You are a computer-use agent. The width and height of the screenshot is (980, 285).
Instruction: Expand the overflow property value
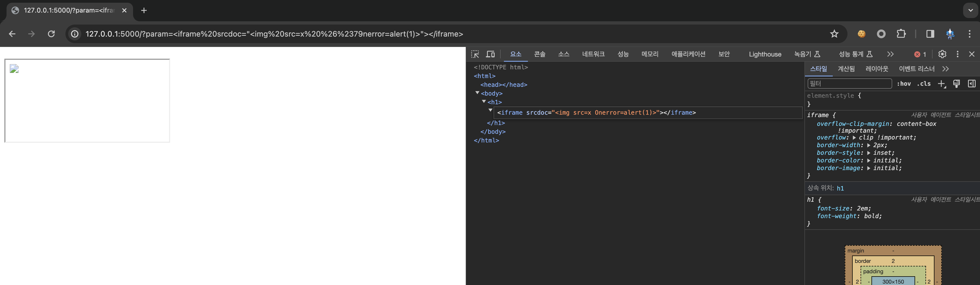coord(854,138)
